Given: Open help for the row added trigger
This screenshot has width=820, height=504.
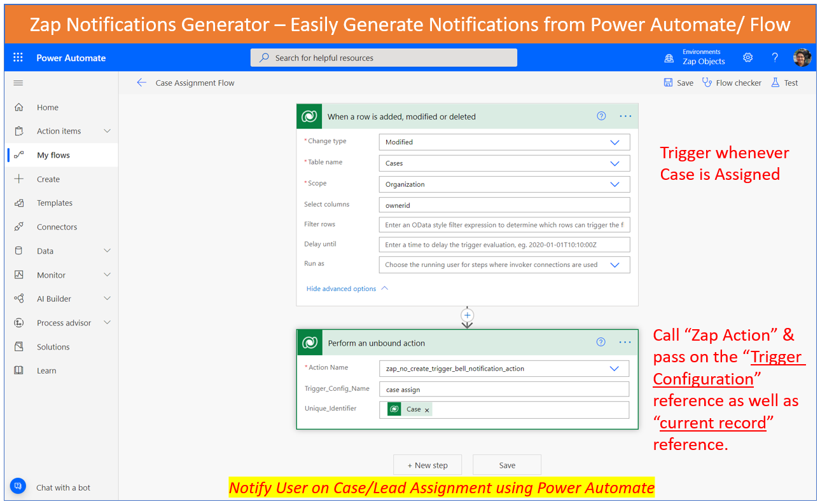Looking at the screenshot, I should 601,116.
